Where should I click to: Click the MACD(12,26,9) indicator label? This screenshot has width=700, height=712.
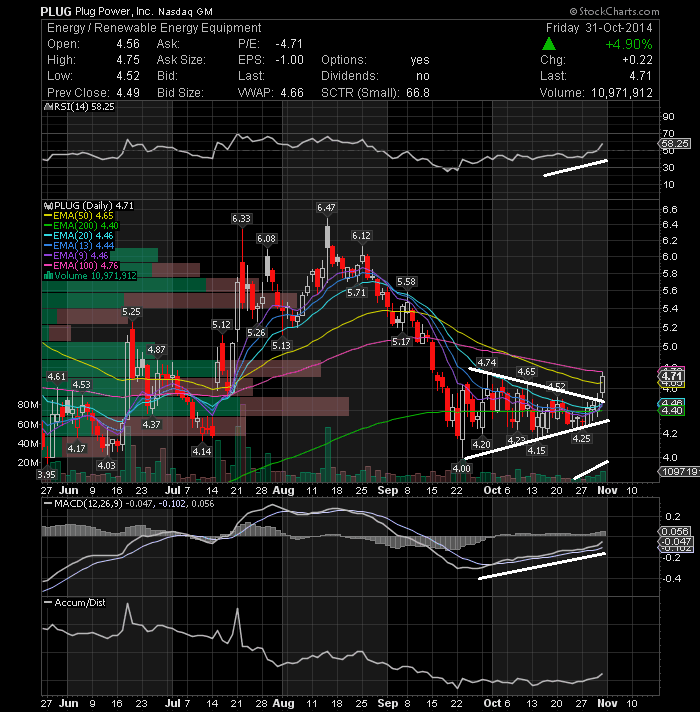[x=88, y=504]
